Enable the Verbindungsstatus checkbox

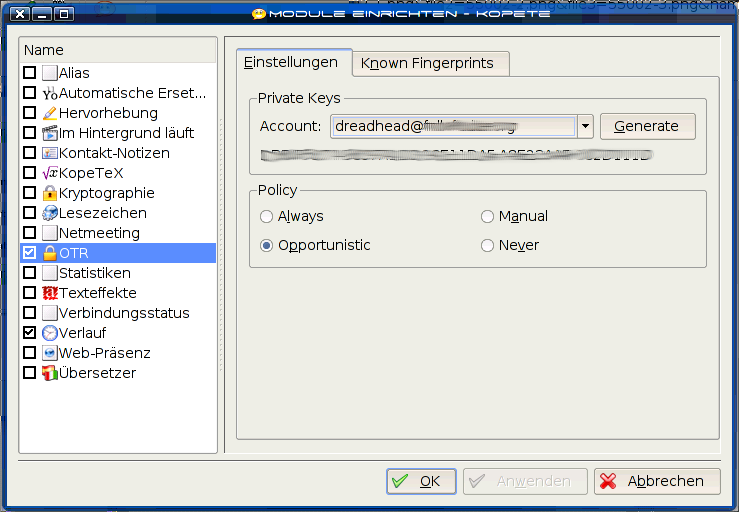(29, 313)
